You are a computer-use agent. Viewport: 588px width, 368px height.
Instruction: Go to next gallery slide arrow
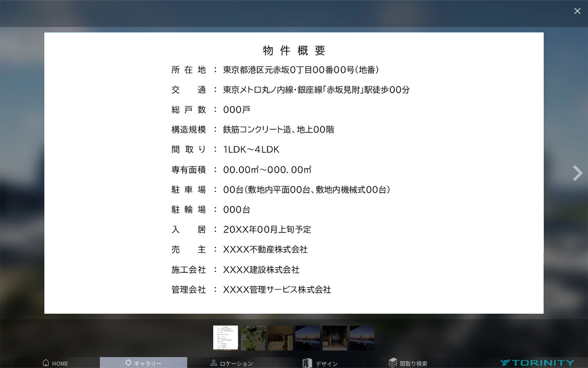pyautogui.click(x=577, y=173)
